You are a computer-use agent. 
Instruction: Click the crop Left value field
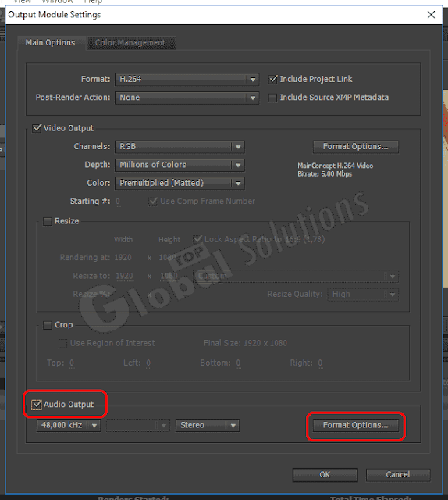point(148,362)
